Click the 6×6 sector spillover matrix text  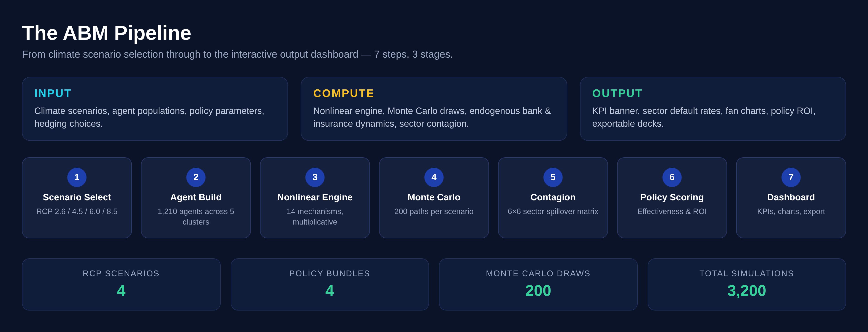click(553, 212)
